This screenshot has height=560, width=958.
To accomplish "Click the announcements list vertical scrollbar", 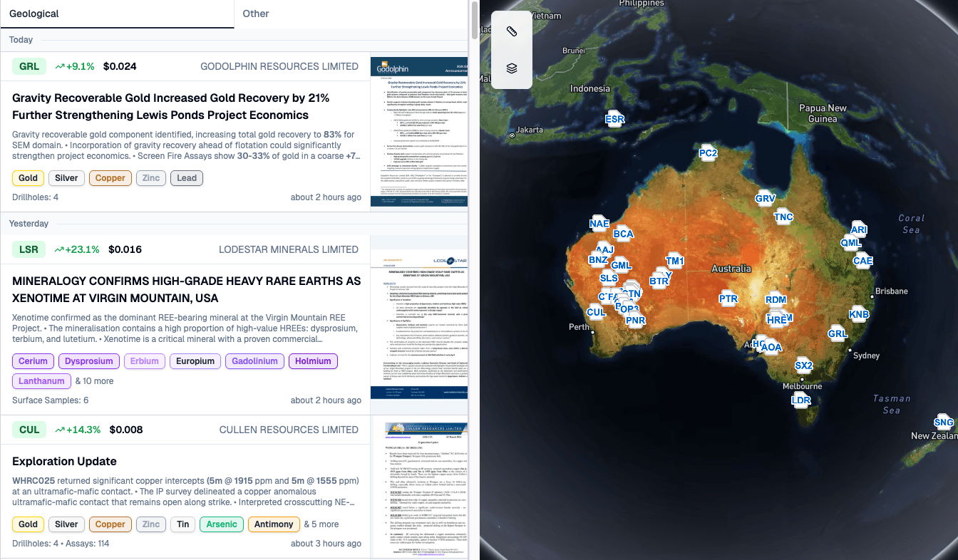I will pyautogui.click(x=474, y=21).
